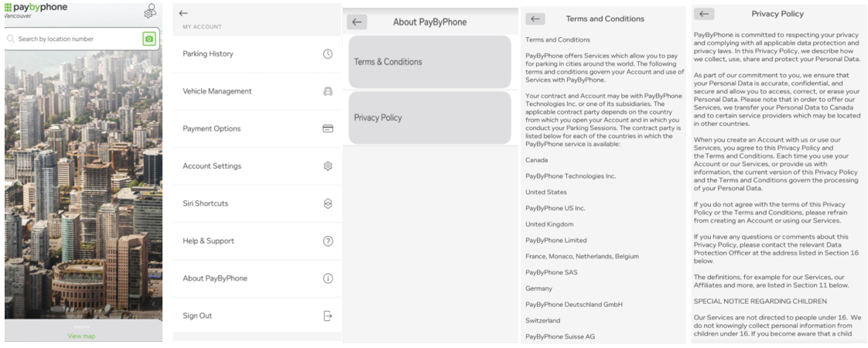868x348 pixels.
Task: Tap the Help & Support question icon
Action: 328,241
